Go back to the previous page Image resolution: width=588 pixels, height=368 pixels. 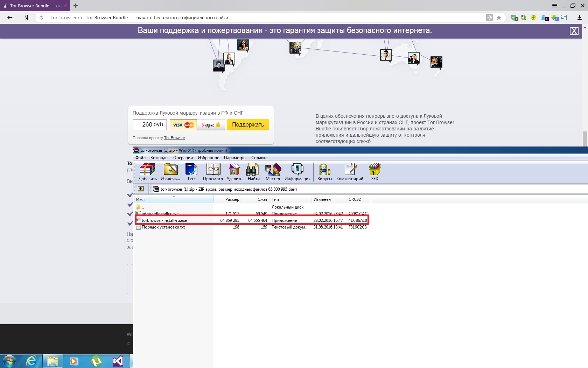tap(10, 18)
